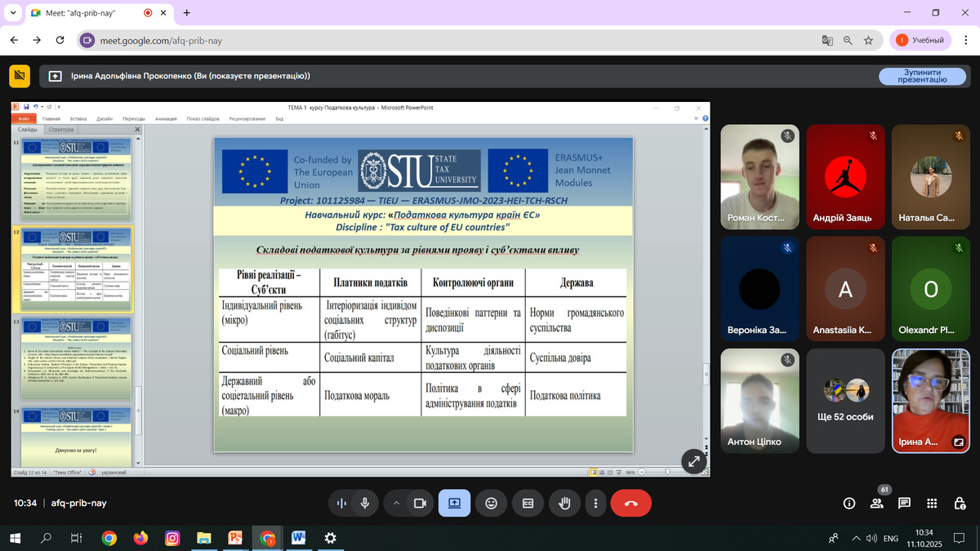Open the chat panel icon
Image resolution: width=980 pixels, height=551 pixels.
pyautogui.click(x=904, y=504)
